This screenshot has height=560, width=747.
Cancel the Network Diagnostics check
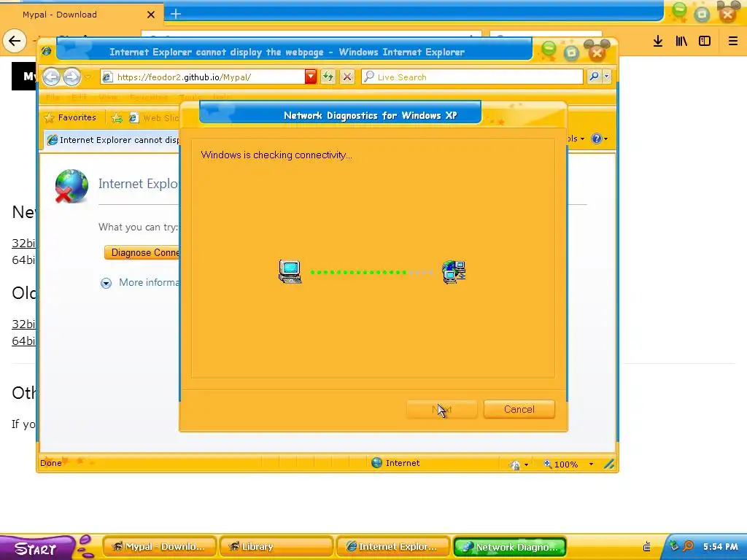pos(519,410)
